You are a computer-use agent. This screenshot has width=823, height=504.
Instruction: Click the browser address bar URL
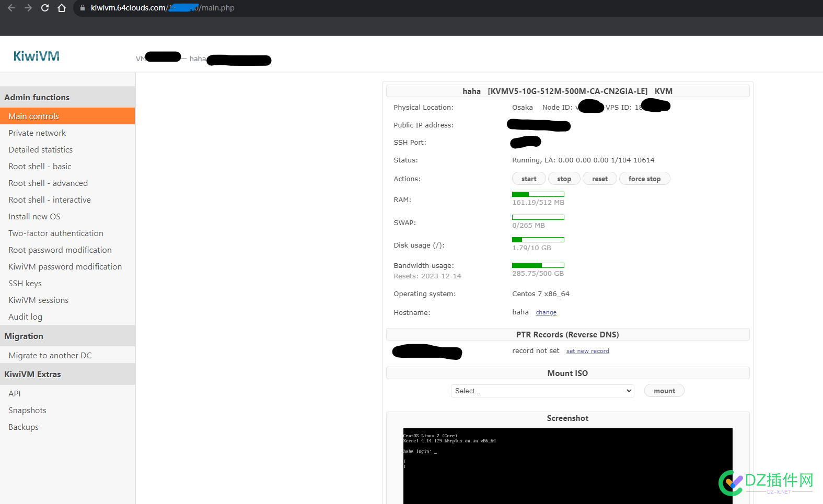pos(163,8)
